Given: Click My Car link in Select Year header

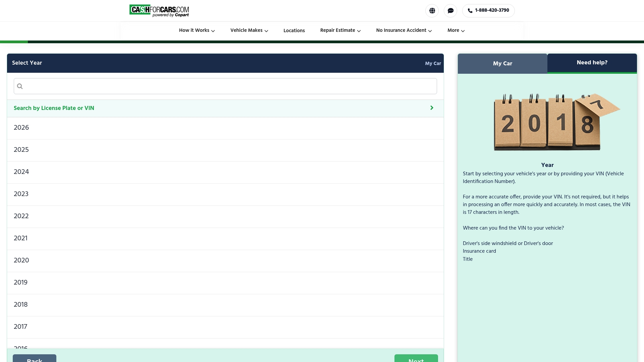Looking at the screenshot, I should click(433, 63).
